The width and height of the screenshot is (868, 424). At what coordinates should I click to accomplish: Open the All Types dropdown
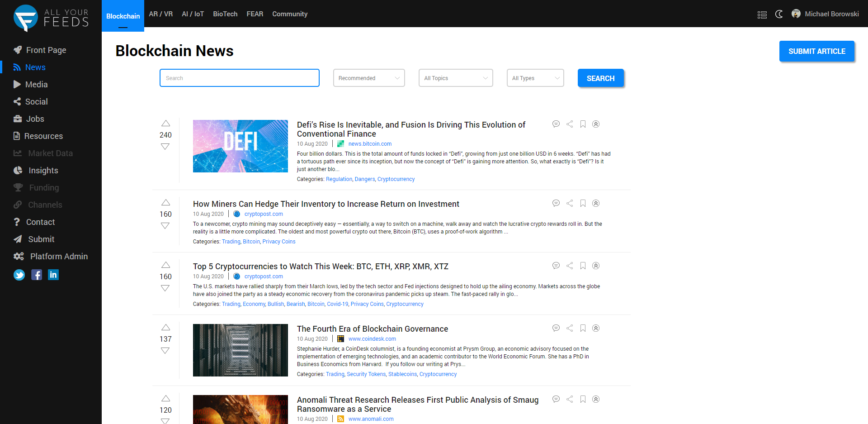[535, 78]
